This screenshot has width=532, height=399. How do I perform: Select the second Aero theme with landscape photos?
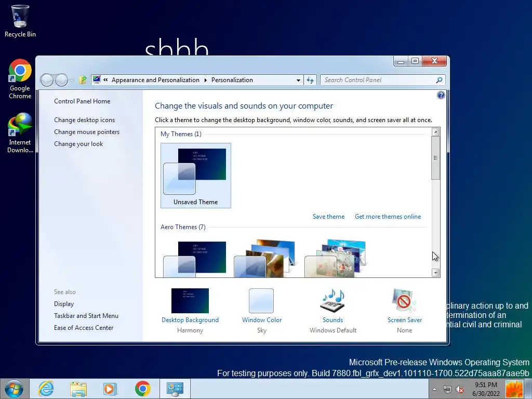[264, 259]
